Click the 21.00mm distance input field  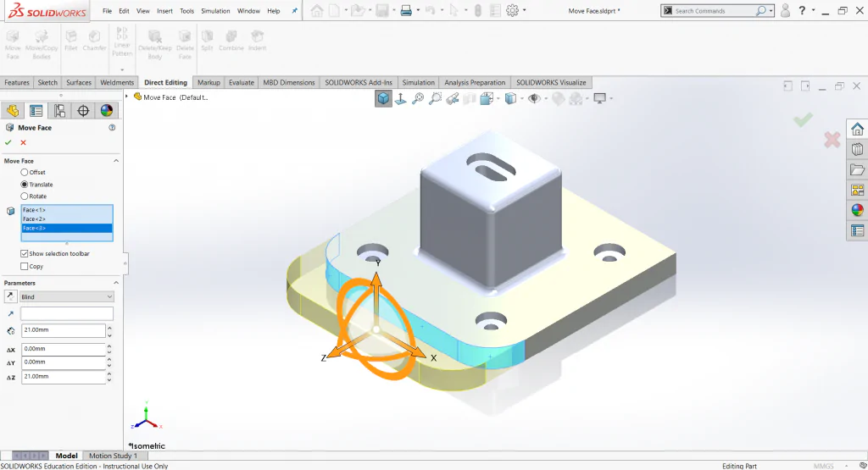[63, 330]
